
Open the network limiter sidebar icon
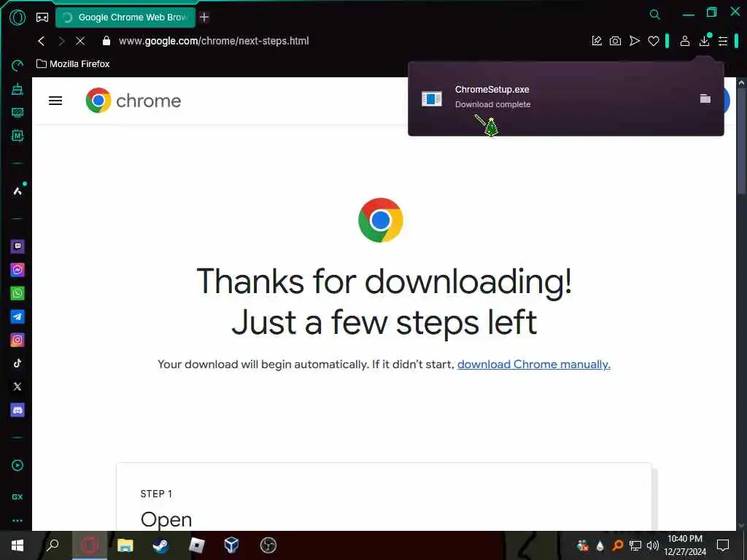18,112
